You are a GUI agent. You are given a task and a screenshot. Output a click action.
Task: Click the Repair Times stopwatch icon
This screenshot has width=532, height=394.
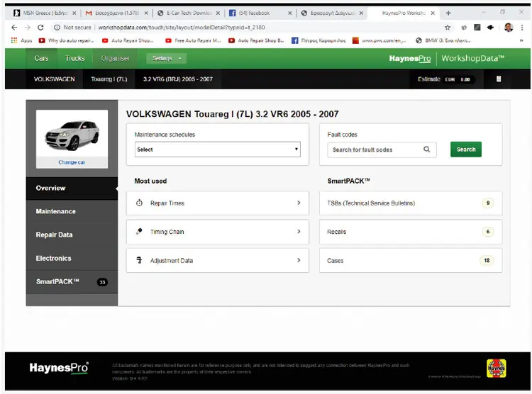pyautogui.click(x=139, y=203)
